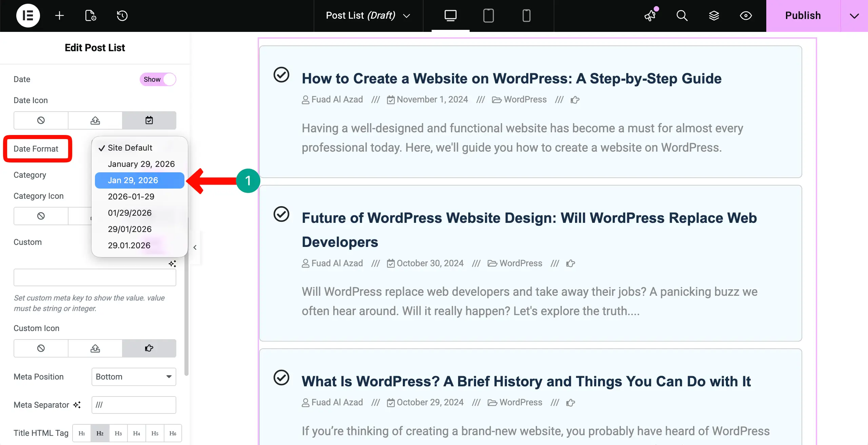Open the Structure layers icon

(714, 16)
